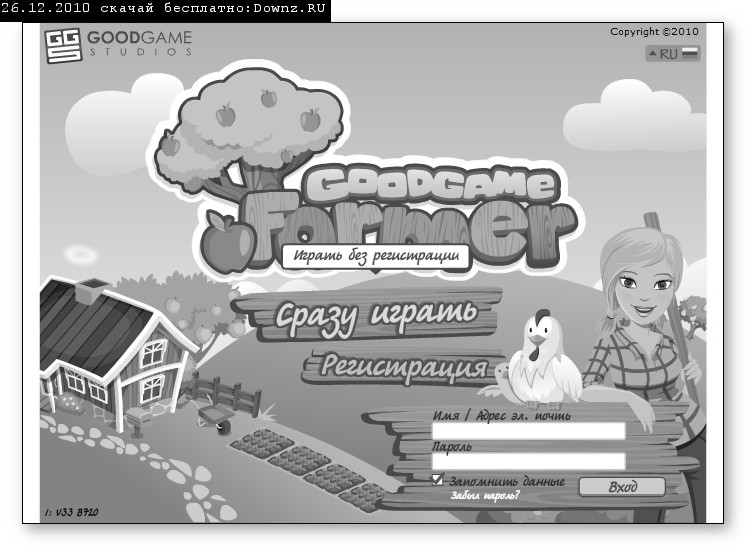Click the «Сразу играть» wooden button
This screenshot has height=547, width=747.
coord(368,315)
